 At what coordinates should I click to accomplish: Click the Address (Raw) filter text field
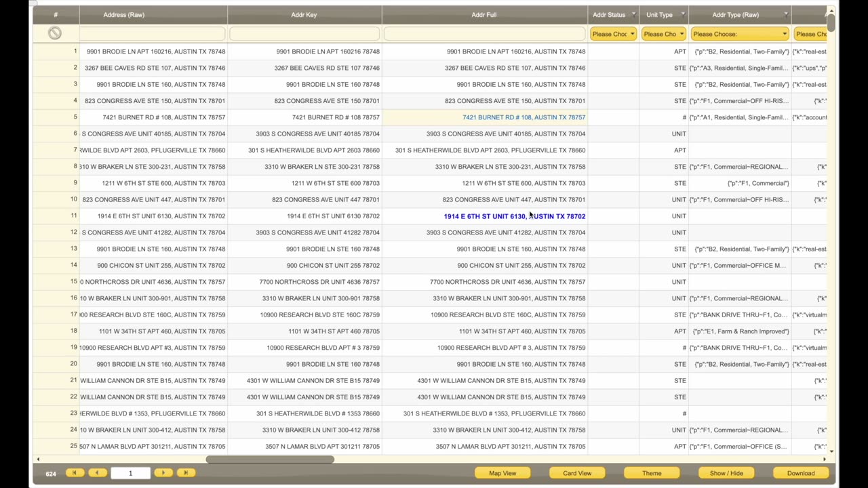(153, 34)
